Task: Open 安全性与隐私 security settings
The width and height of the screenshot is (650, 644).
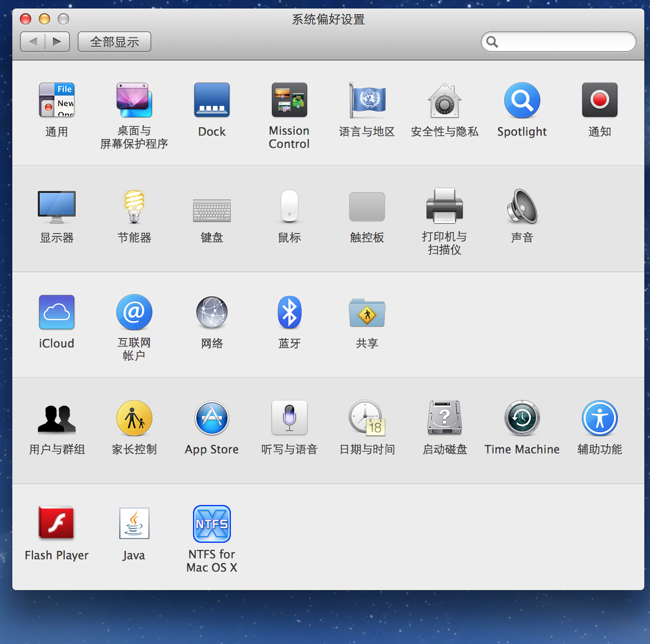Action: pyautogui.click(x=444, y=100)
